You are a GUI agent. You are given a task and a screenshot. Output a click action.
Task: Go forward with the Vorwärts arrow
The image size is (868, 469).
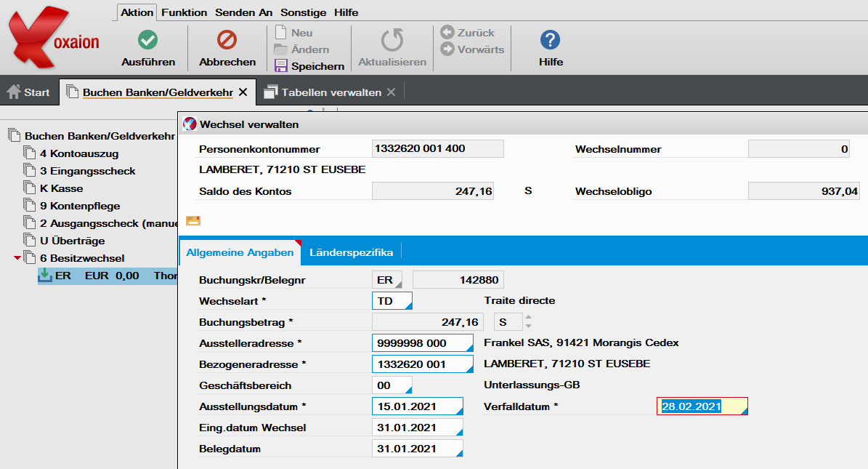coord(447,49)
